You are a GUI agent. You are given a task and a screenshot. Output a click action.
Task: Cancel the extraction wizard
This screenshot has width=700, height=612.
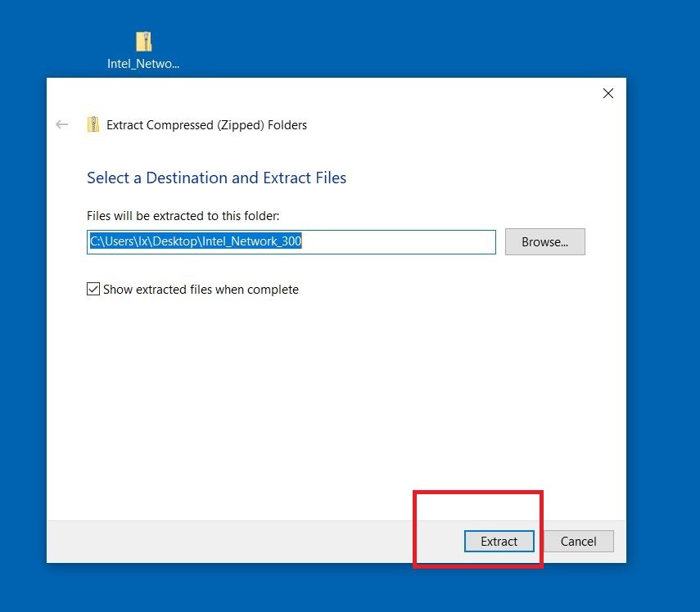[578, 542]
